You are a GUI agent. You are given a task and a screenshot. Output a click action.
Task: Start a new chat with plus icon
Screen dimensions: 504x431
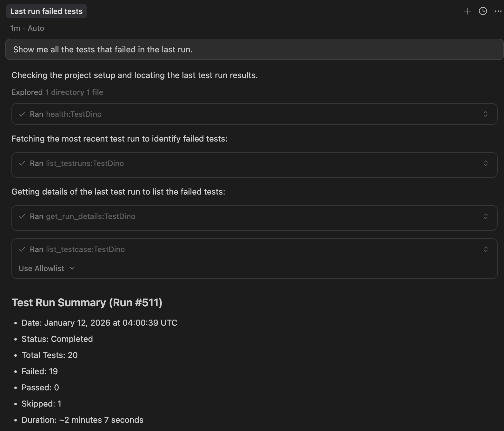(x=468, y=11)
